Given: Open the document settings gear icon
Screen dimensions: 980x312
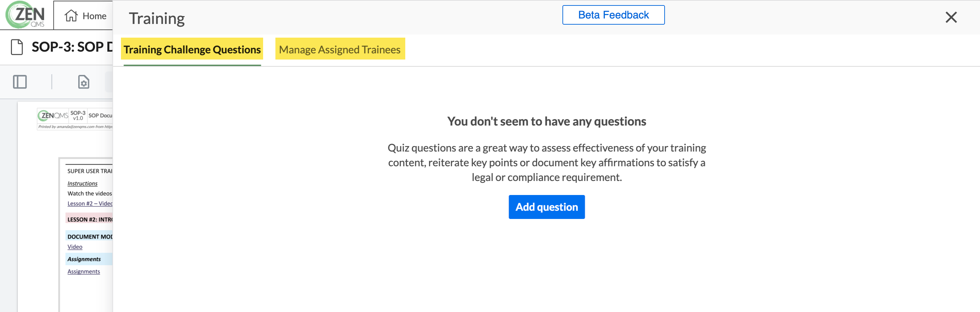Looking at the screenshot, I should (x=84, y=82).
